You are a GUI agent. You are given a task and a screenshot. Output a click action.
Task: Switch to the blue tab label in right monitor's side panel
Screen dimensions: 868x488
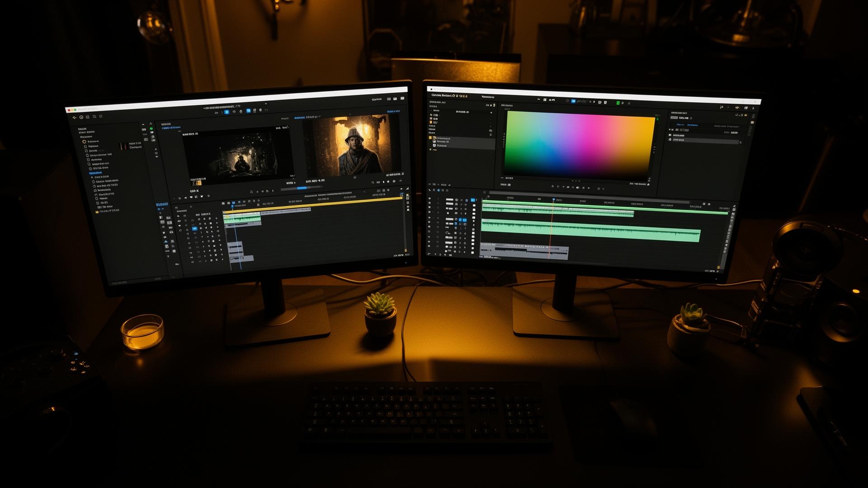click(693, 125)
